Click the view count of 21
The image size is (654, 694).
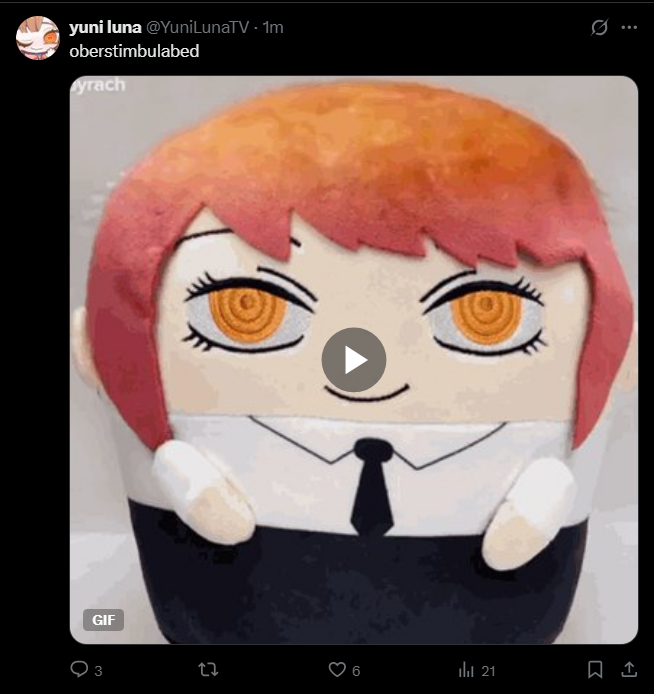pyautogui.click(x=488, y=671)
